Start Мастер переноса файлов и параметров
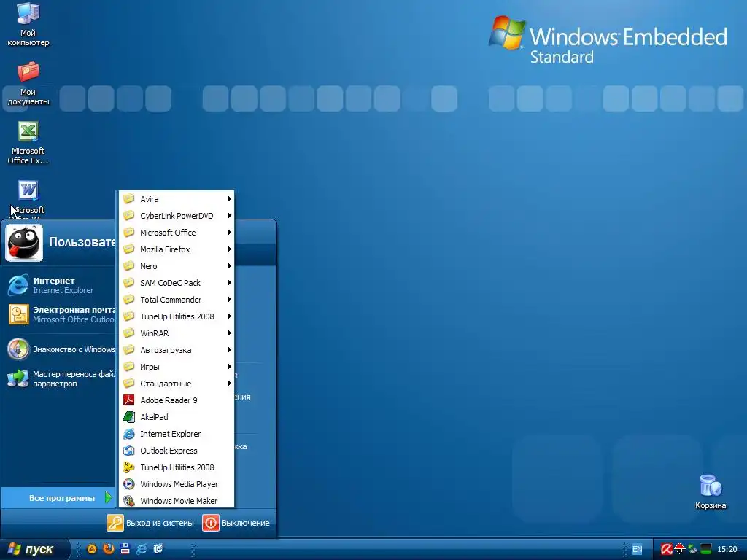This screenshot has height=560, width=747. click(60, 378)
